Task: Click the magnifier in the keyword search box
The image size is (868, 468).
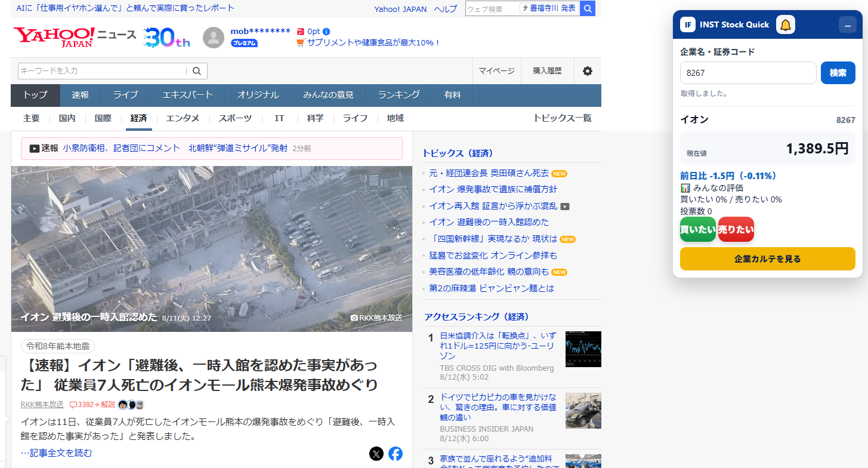Action: [x=197, y=71]
